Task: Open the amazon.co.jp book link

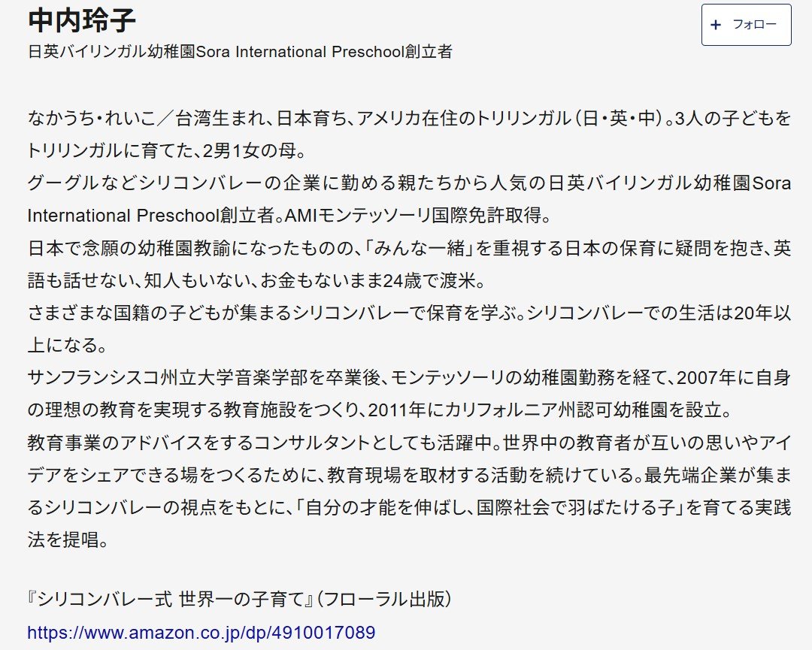Action: point(201,632)
